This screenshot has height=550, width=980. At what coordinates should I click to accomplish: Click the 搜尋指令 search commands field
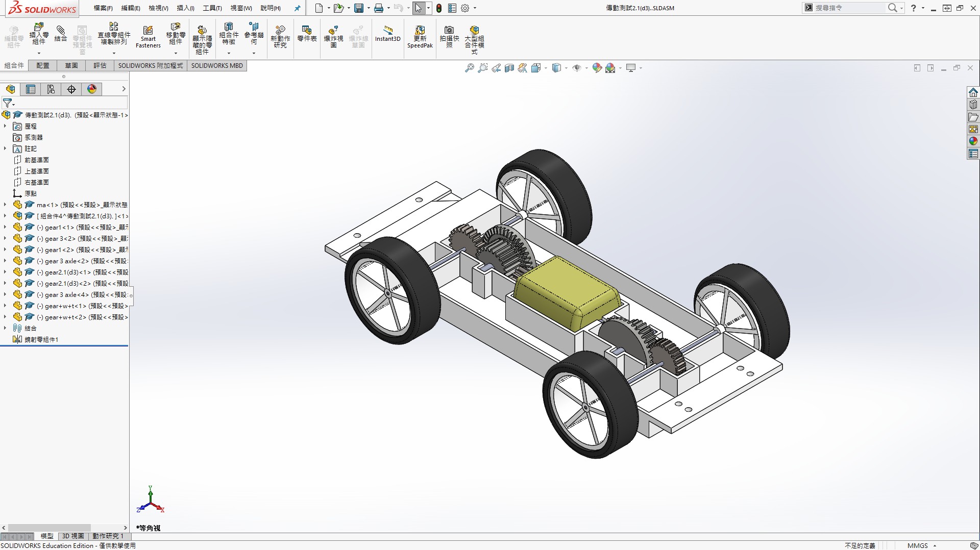pyautogui.click(x=850, y=8)
